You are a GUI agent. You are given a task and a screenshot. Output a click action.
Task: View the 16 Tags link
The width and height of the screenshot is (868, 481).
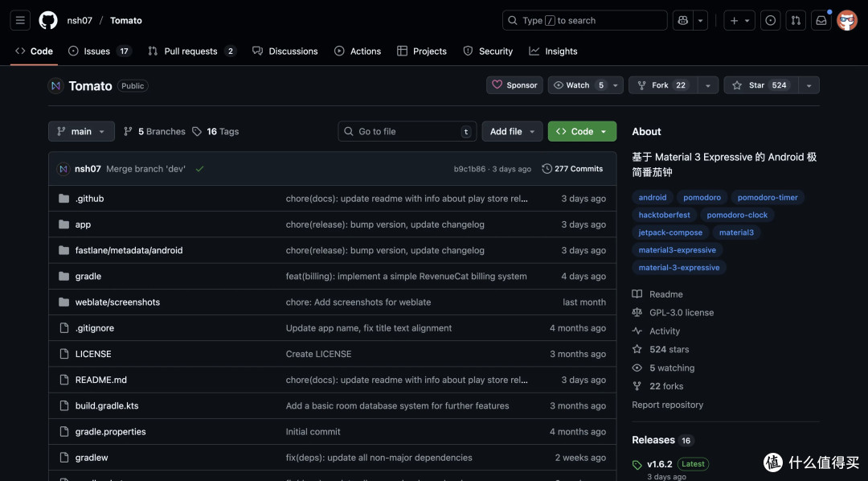click(216, 131)
